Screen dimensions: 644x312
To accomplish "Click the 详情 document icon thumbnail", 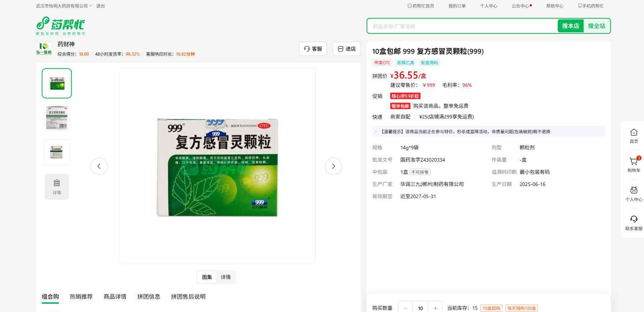I will 57,187.
